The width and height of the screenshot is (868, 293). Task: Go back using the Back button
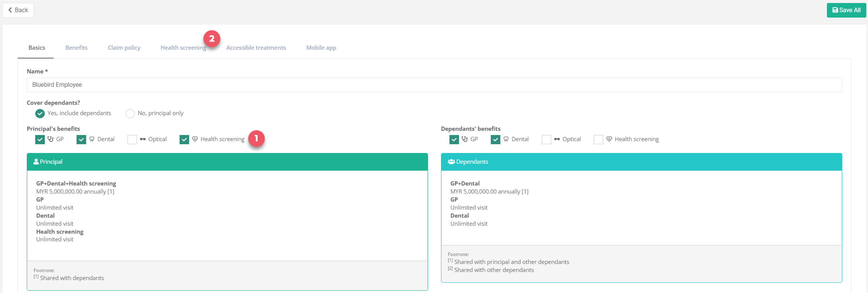pyautogui.click(x=18, y=10)
